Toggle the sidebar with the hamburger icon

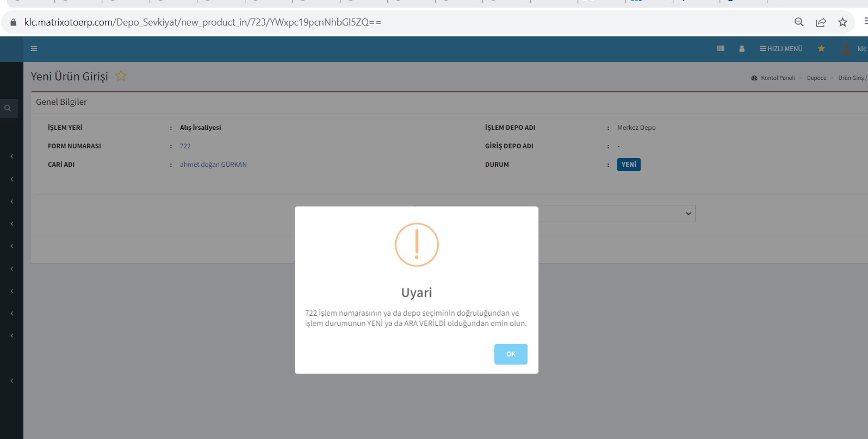(34, 49)
